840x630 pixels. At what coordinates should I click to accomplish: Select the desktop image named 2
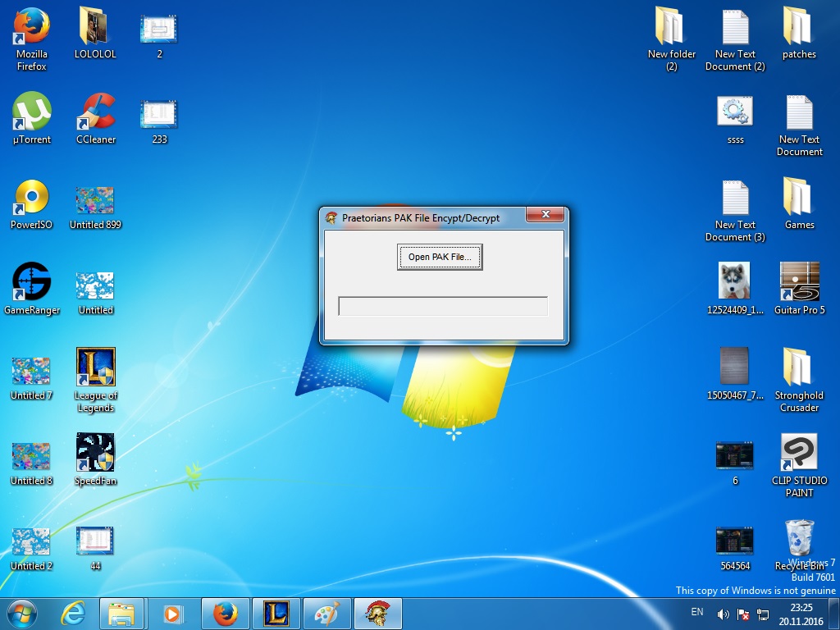click(x=159, y=35)
